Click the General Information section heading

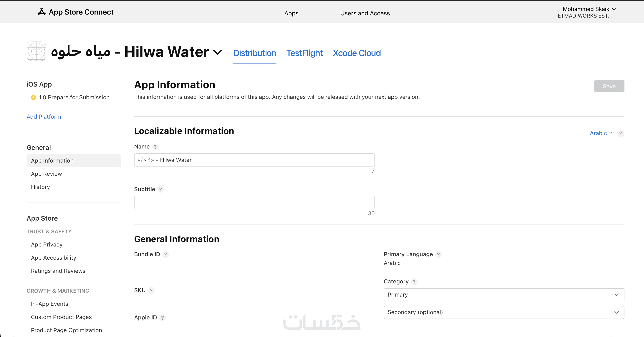pos(176,239)
